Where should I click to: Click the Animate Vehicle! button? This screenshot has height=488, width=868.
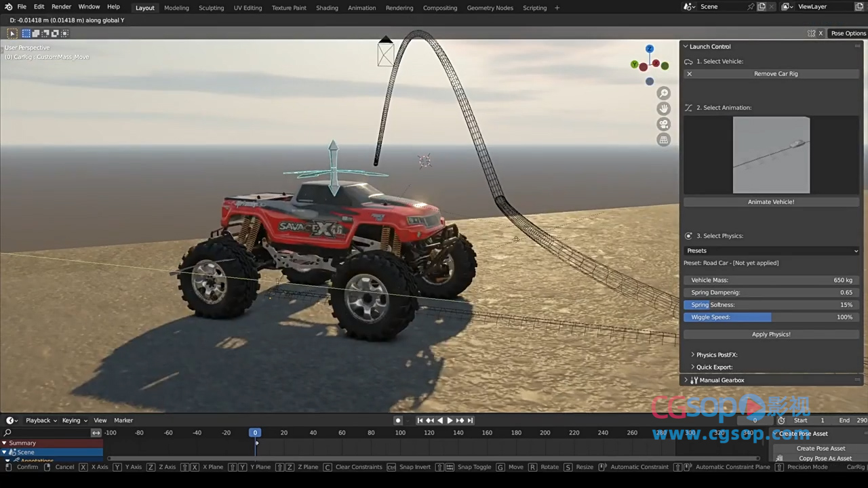pos(771,202)
